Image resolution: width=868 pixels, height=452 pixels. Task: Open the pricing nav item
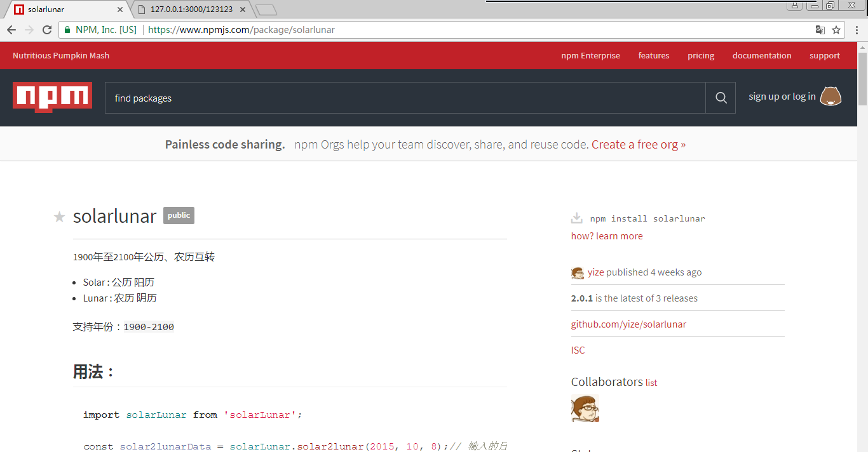point(701,56)
